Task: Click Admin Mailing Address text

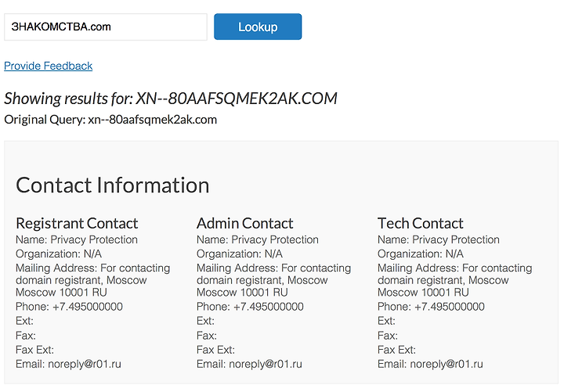Action: (273, 280)
